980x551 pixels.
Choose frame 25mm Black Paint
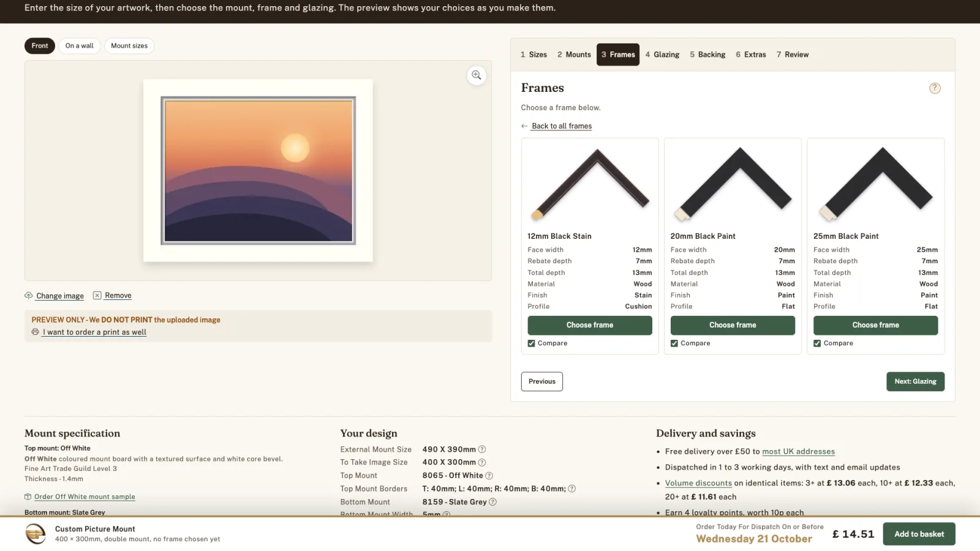[876, 325]
